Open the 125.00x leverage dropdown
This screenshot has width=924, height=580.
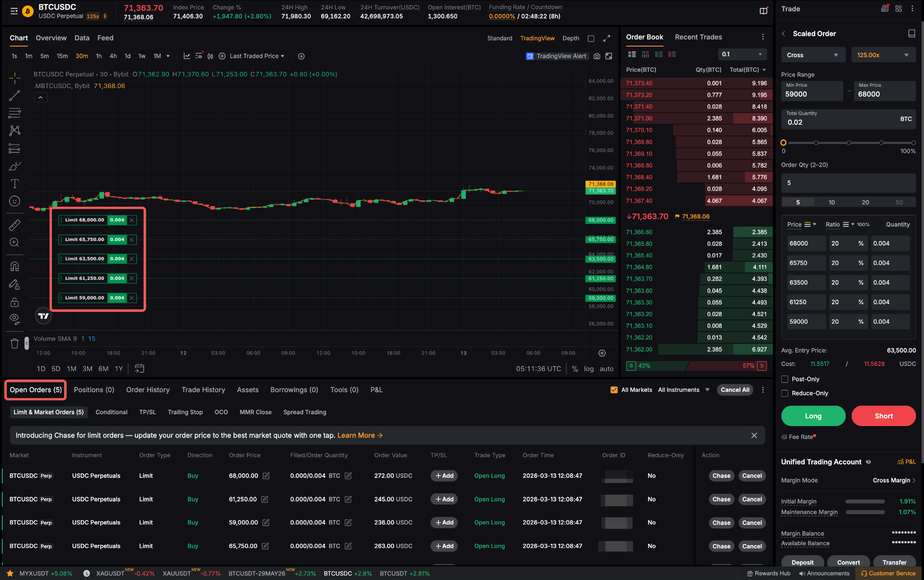pyautogui.click(x=882, y=55)
